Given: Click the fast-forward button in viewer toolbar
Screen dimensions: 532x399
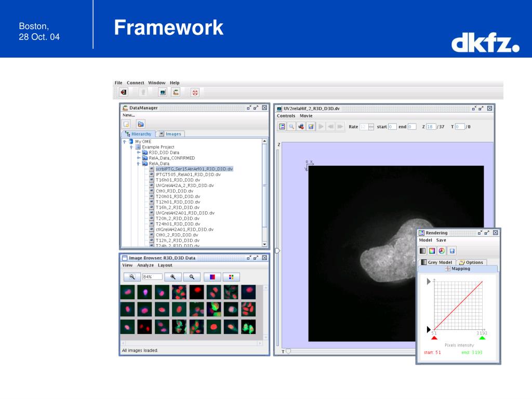Looking at the screenshot, I should point(340,127).
